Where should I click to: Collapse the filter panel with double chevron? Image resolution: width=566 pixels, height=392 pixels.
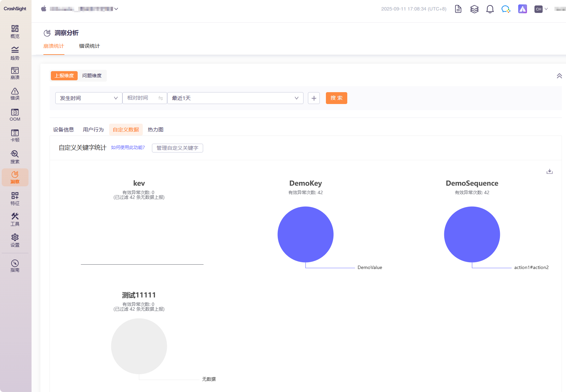tap(559, 76)
